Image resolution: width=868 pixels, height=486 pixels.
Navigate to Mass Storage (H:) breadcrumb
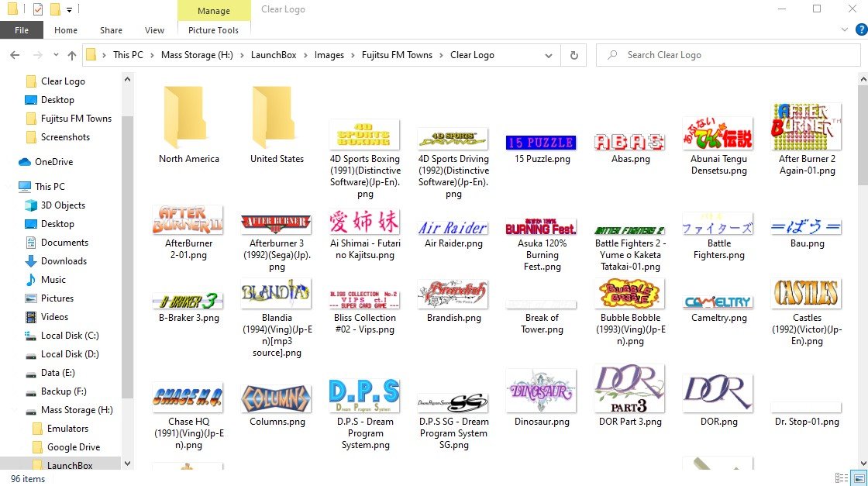click(x=197, y=55)
